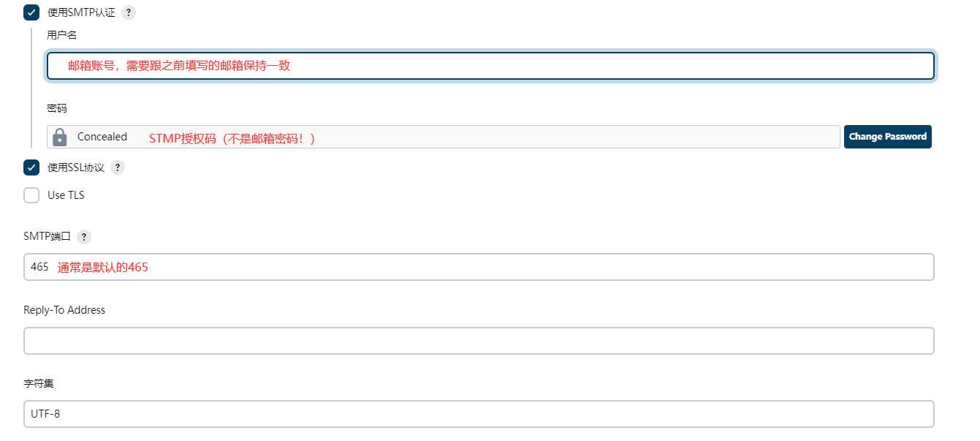Image resolution: width=980 pixels, height=441 pixels.
Task: Click the Reply-To Address label text
Action: [64, 310]
